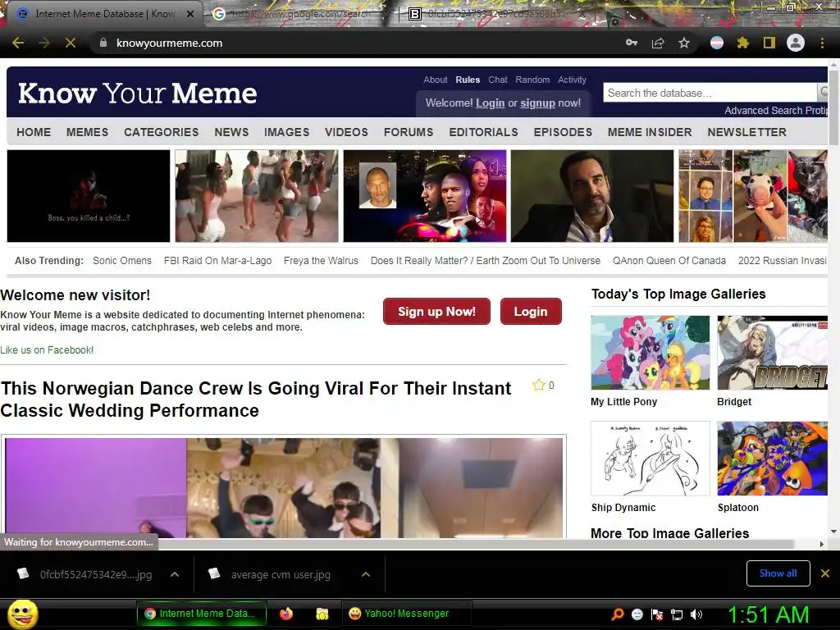Click the address bar URL knowyourmeme.com
This screenshot has width=840, height=630.
click(169, 43)
